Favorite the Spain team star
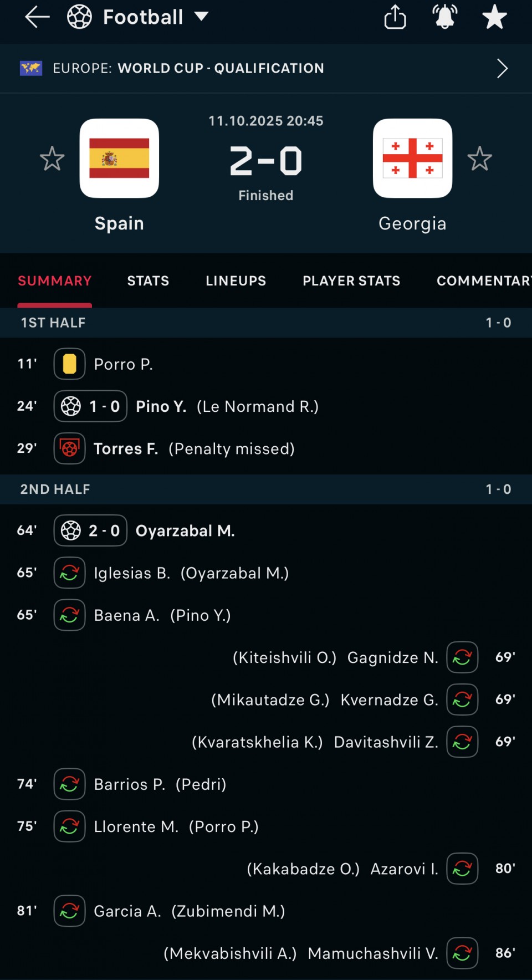Viewport: 532px width, 980px height. pyautogui.click(x=52, y=159)
